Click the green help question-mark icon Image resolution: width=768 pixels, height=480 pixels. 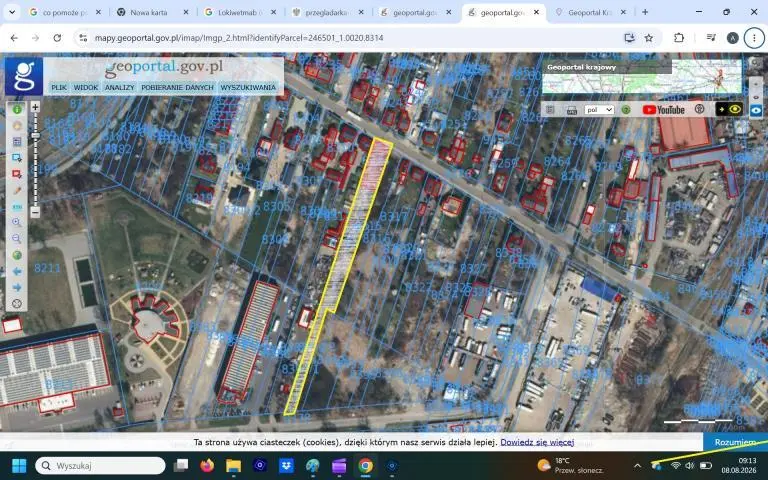tap(626, 110)
